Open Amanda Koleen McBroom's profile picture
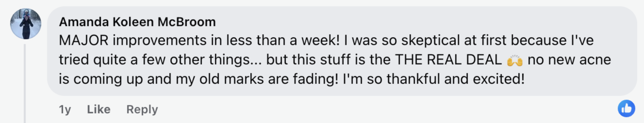 (25, 24)
